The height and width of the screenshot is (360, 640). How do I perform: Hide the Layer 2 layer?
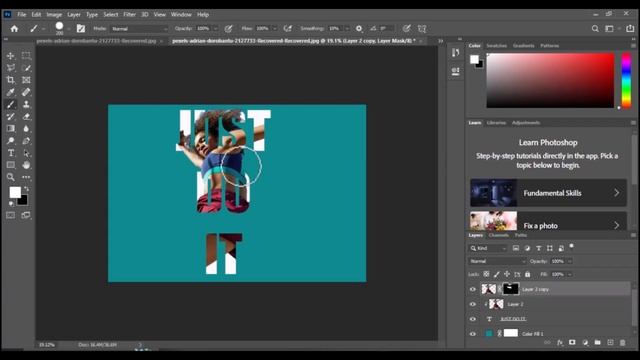coord(473,304)
